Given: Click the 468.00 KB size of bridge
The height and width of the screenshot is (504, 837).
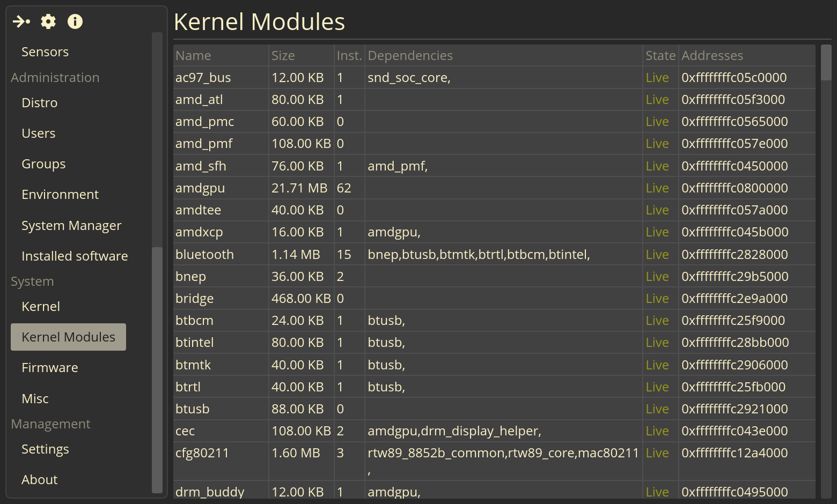Looking at the screenshot, I should coord(301,299).
